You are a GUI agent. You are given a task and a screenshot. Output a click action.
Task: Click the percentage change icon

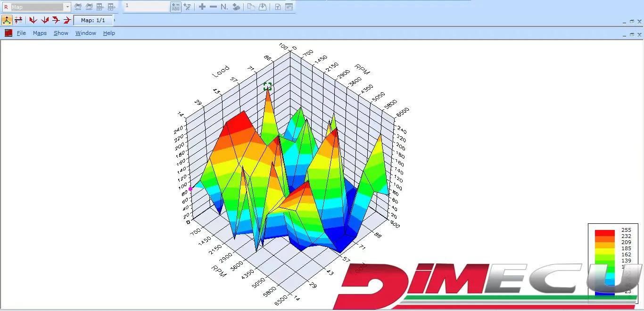click(x=187, y=7)
